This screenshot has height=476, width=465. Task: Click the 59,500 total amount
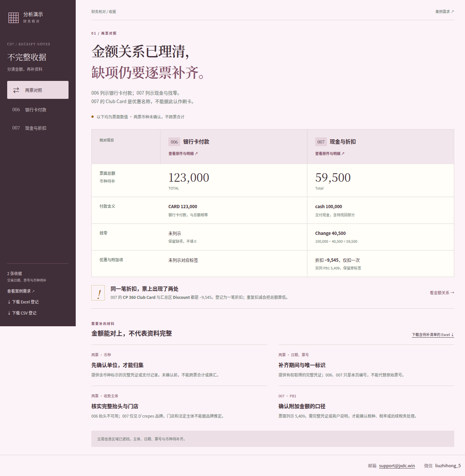tap(333, 177)
